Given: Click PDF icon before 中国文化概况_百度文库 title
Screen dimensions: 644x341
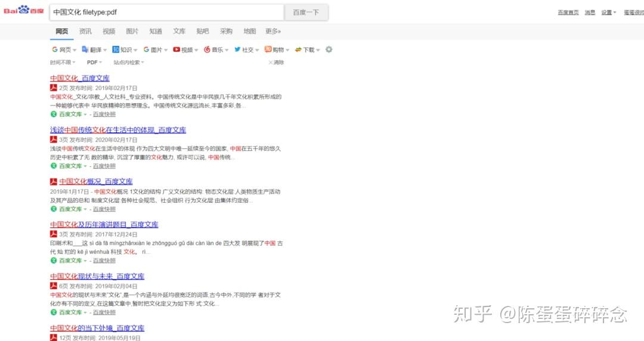Looking at the screenshot, I should click(x=54, y=181).
